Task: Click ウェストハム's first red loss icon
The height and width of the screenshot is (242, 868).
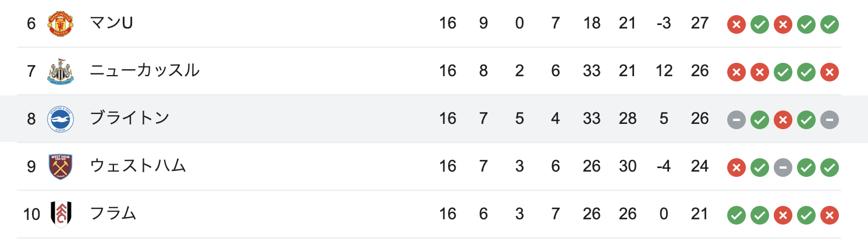Action: point(737,168)
